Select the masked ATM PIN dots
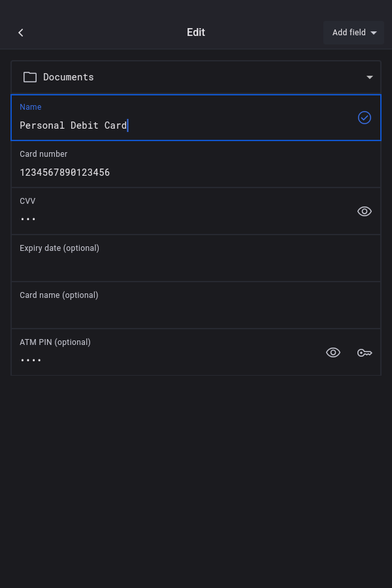 [x=31, y=360]
